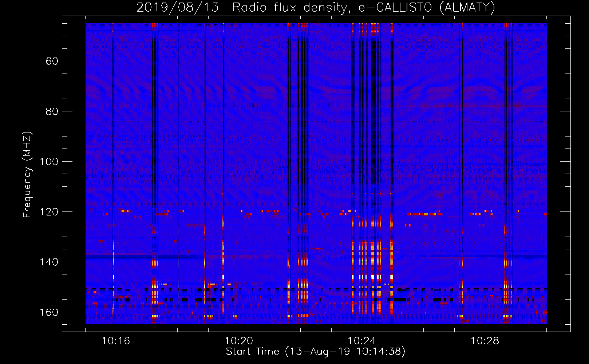Click the plot title "Radio flux density, e-CALLISTO (ALMATY)"
Viewport: 589px width, 364px height.
pos(364,7)
